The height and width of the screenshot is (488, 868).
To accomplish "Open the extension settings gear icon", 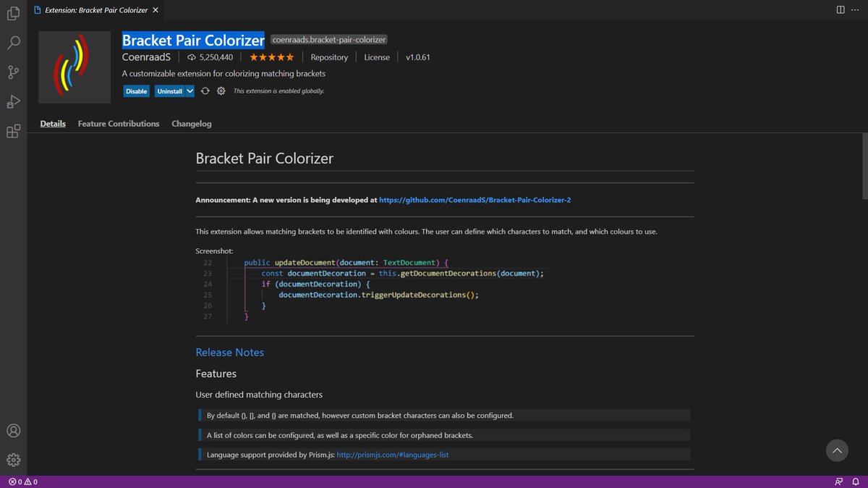I will click(x=221, y=91).
